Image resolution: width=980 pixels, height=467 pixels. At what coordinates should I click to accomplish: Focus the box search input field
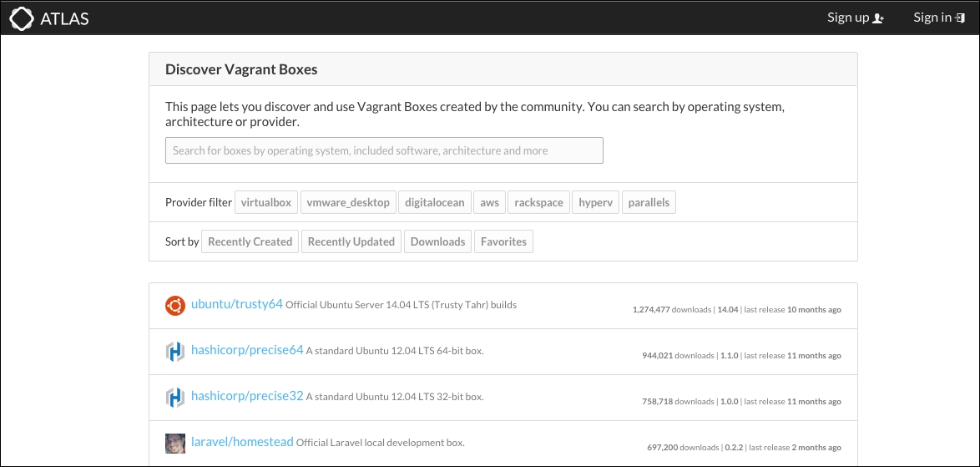point(384,150)
